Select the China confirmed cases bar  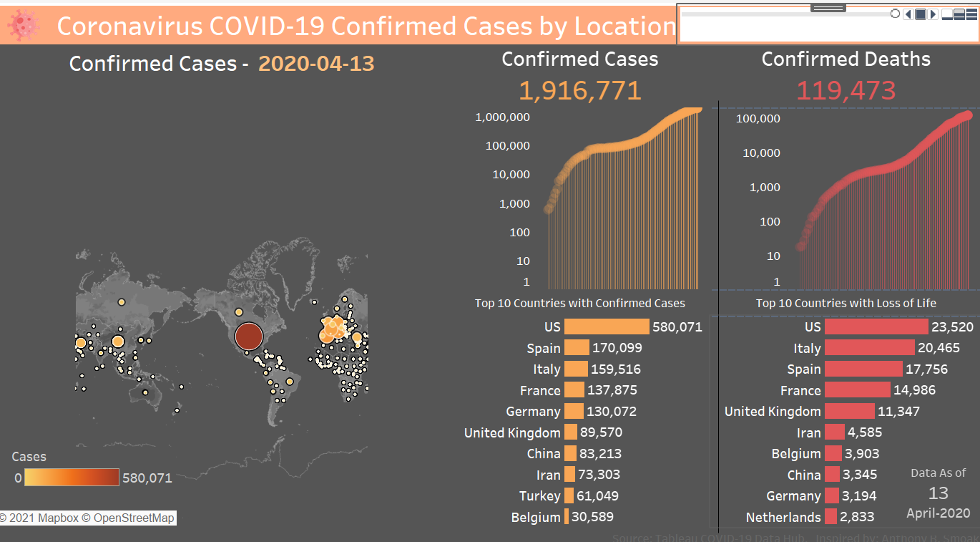[x=570, y=453]
